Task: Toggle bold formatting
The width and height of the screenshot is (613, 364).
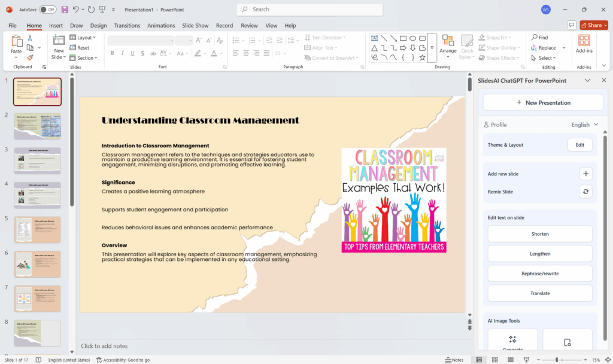Action: click(112, 53)
